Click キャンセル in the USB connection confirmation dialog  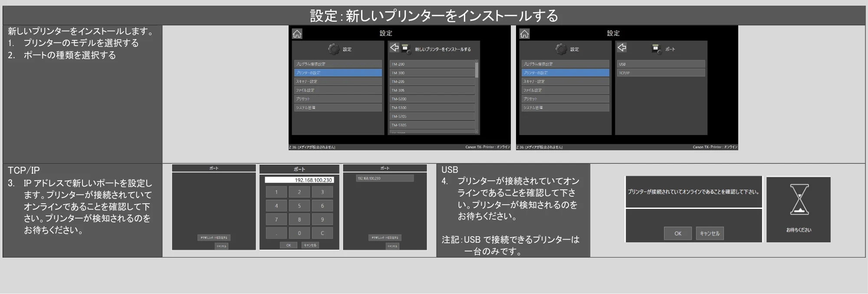(x=710, y=233)
